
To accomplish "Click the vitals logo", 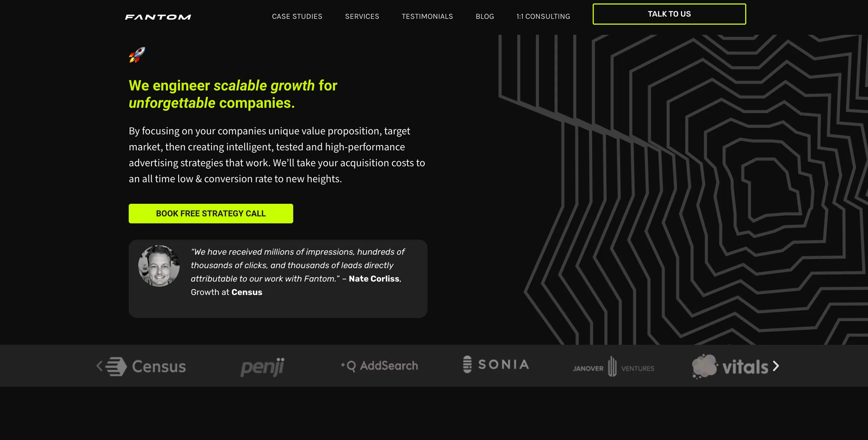I will (730, 366).
